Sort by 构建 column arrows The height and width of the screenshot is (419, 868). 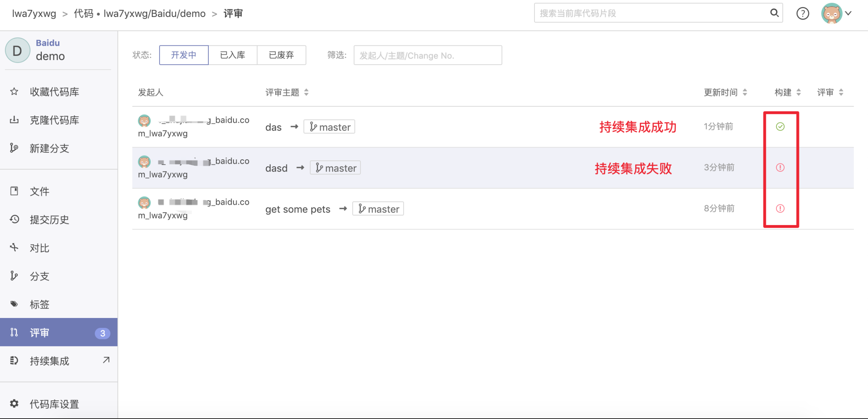799,92
